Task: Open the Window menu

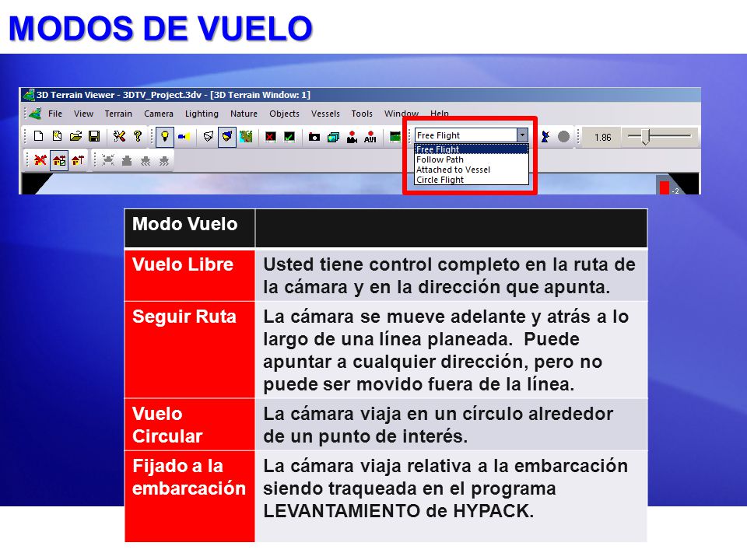Action: (402, 114)
